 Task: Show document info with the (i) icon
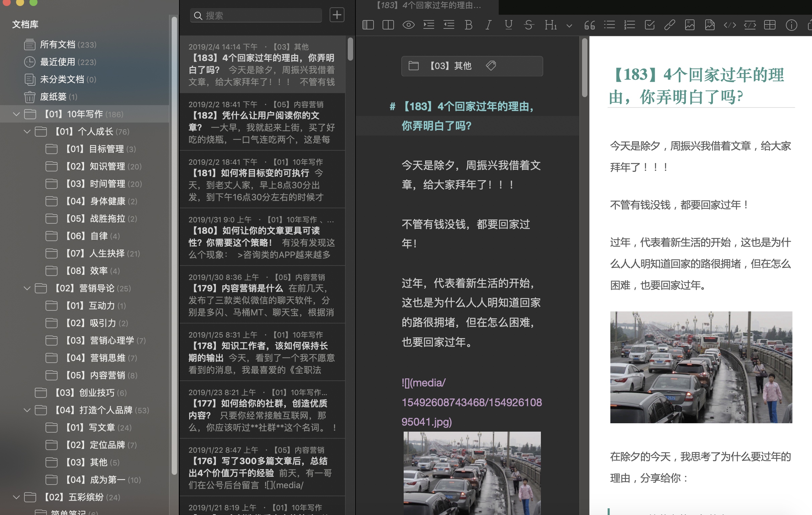[791, 25]
